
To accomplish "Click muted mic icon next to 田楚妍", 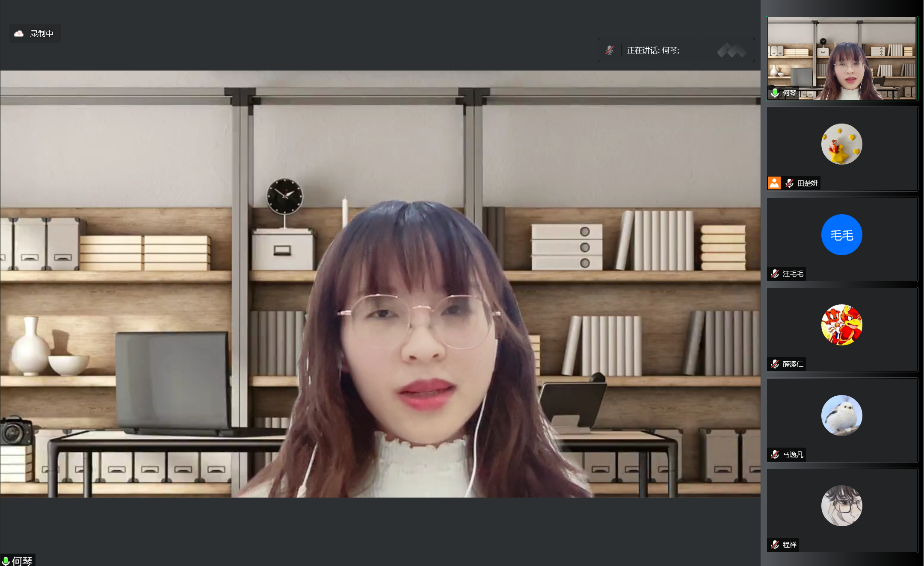I will (x=789, y=183).
